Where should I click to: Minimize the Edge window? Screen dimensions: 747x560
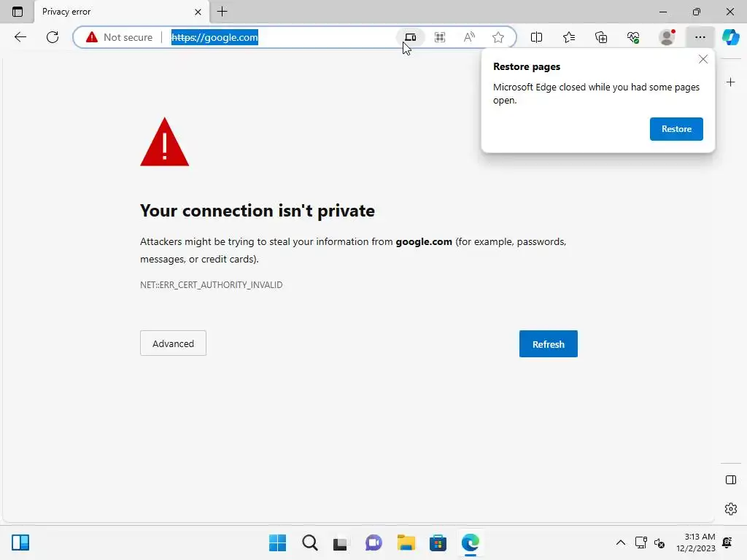pyautogui.click(x=662, y=12)
